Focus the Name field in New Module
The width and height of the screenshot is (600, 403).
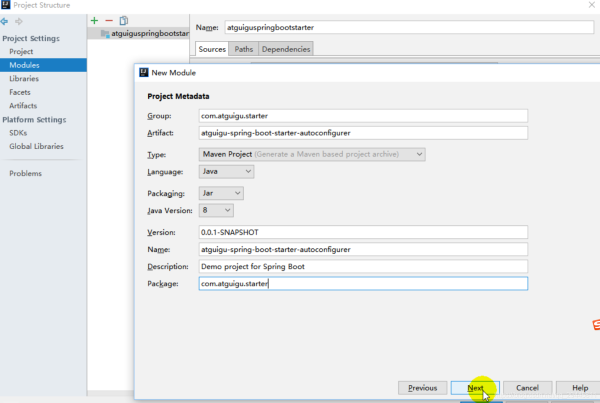point(363,249)
